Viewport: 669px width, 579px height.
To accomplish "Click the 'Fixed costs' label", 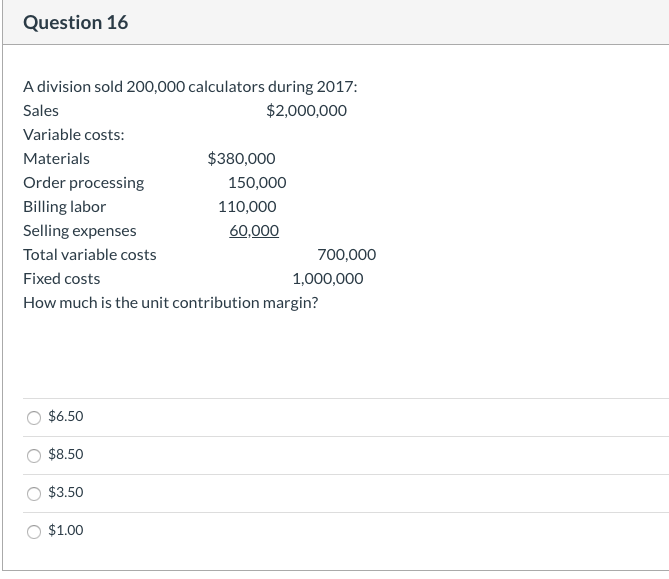I will coord(61,279).
